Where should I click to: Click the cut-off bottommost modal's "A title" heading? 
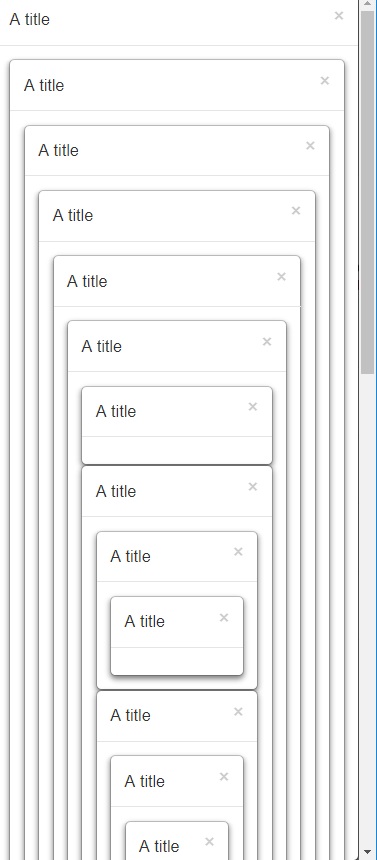click(x=159, y=846)
